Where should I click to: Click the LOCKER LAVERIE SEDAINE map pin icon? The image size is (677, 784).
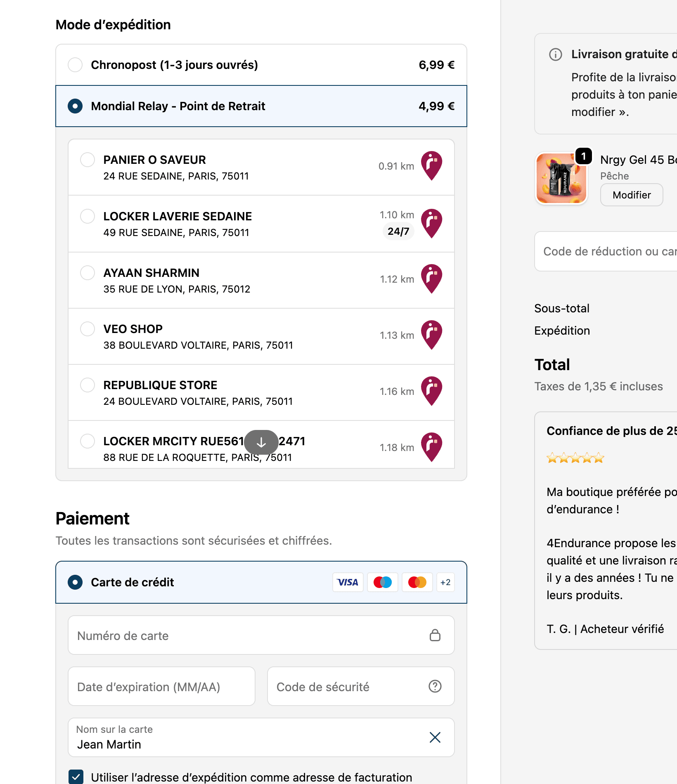[431, 223]
